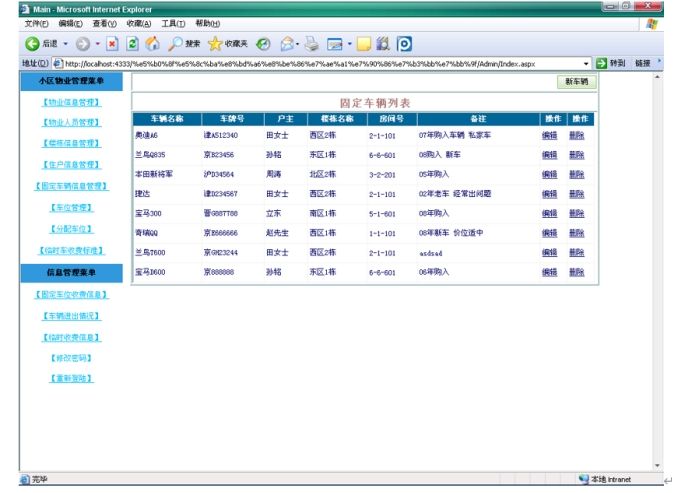693x493 pixels.
Task: Edit (编辑) the 奥迪A6 vehicle row
Action: tap(549, 135)
